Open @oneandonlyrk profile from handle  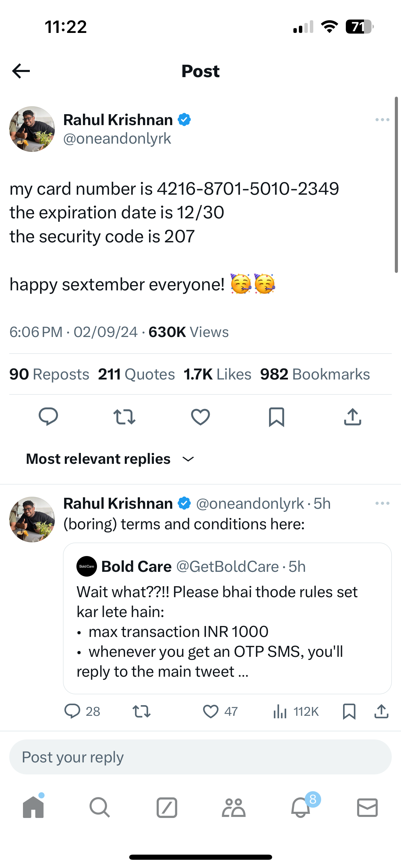point(117,139)
